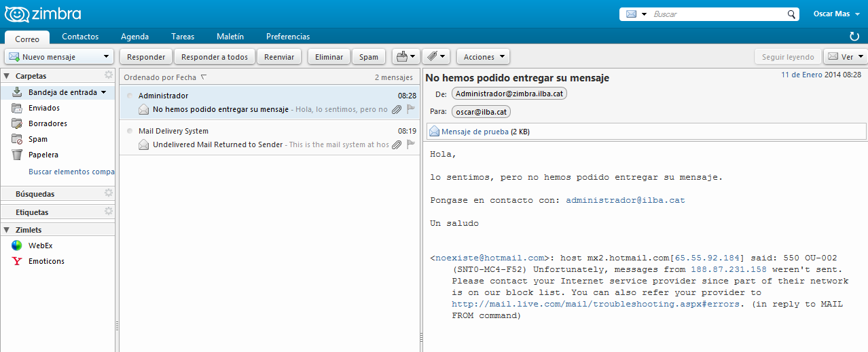Open the Mensaje de prueba attachment
The width and height of the screenshot is (868, 352).
475,132
